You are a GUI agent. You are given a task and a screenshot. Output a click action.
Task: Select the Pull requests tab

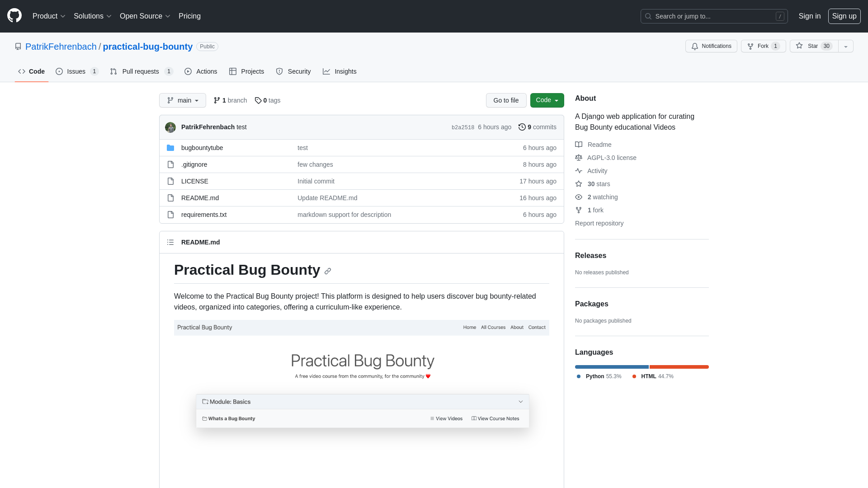point(140,71)
